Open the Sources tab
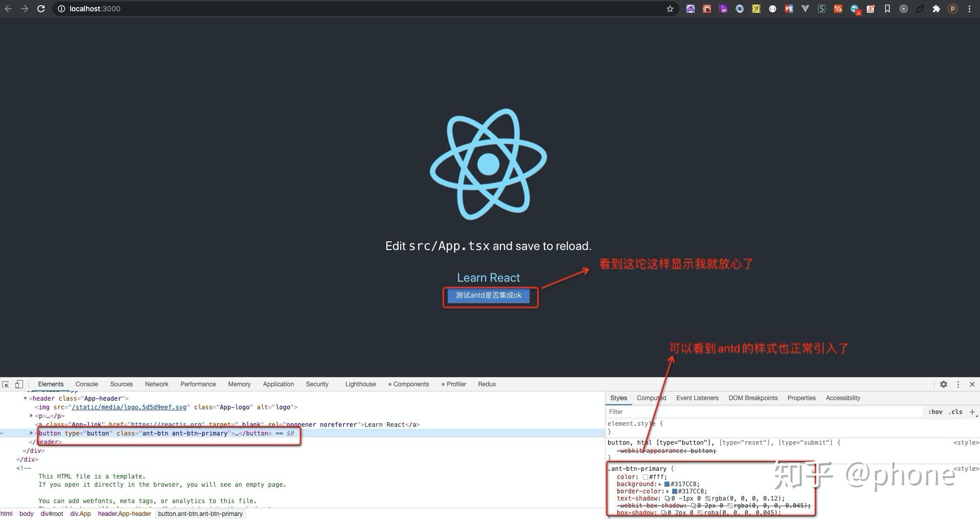This screenshot has height=519, width=980. coord(121,384)
